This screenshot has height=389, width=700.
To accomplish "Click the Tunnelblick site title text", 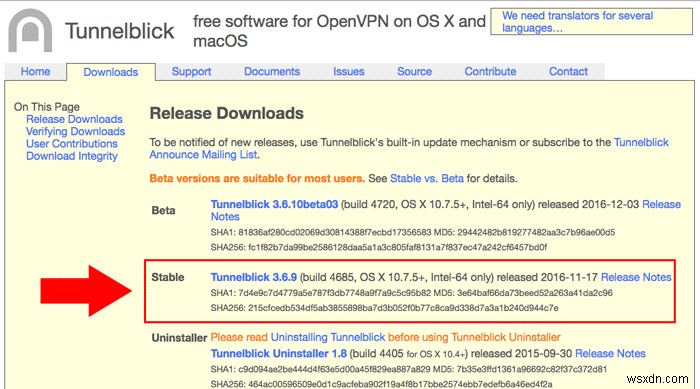I will pos(119,31).
